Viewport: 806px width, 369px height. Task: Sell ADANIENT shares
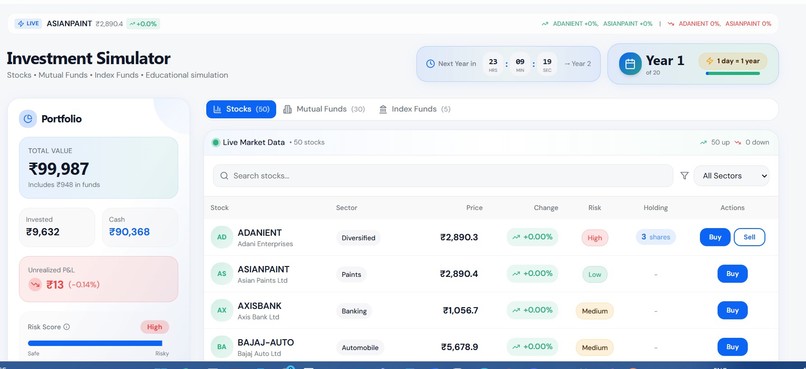(749, 237)
